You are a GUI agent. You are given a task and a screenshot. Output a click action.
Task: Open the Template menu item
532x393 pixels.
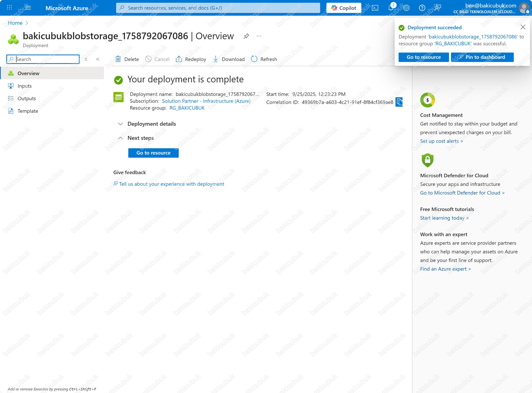52,111
